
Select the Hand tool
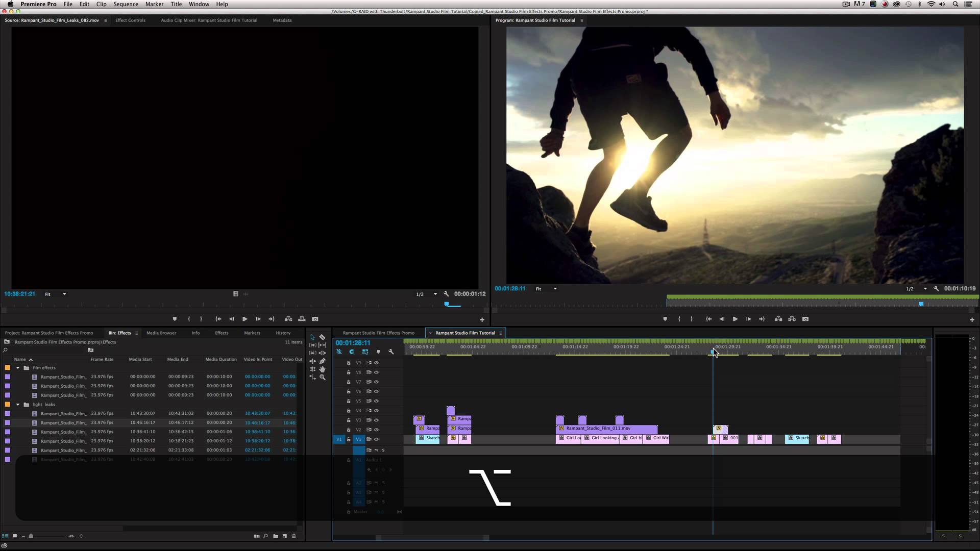(x=323, y=369)
